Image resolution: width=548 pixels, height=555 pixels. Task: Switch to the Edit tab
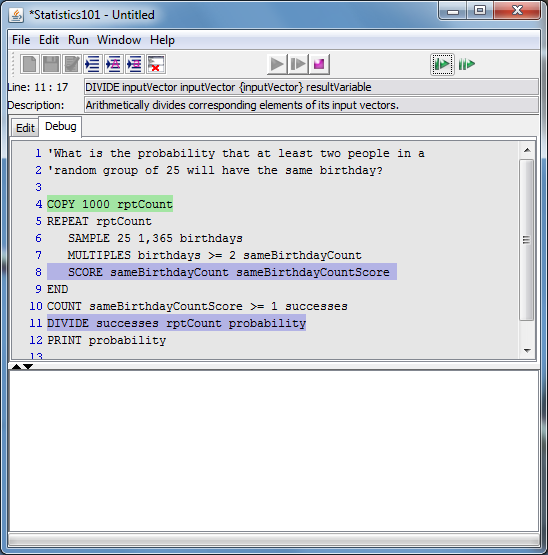click(25, 128)
